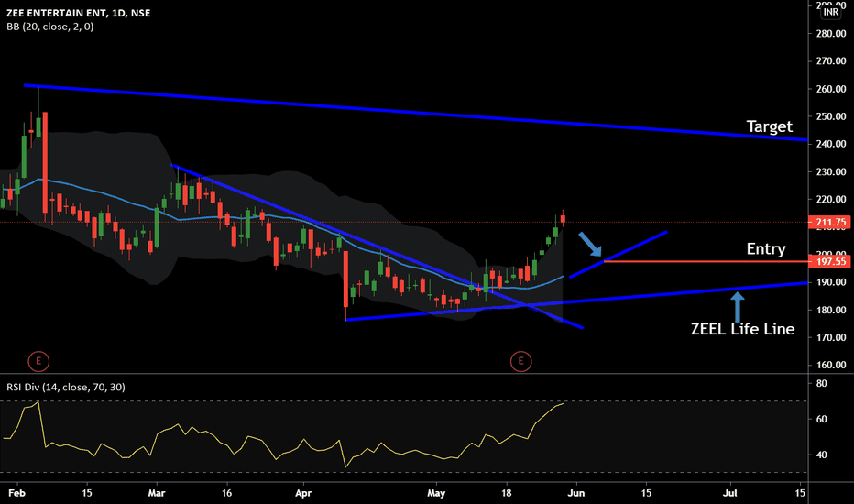Click the 197.55 entry price label
Image resolution: width=854 pixels, height=504 pixels.
coord(831,262)
